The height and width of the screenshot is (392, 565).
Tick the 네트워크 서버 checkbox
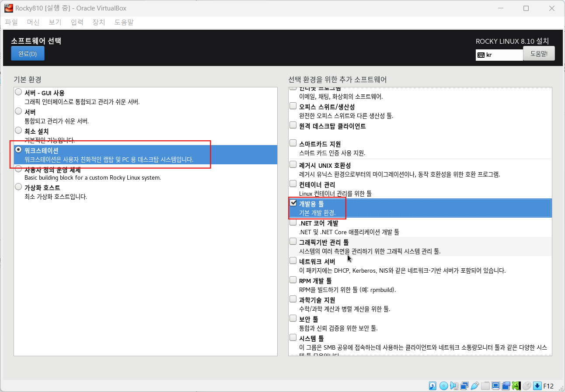pyautogui.click(x=293, y=260)
